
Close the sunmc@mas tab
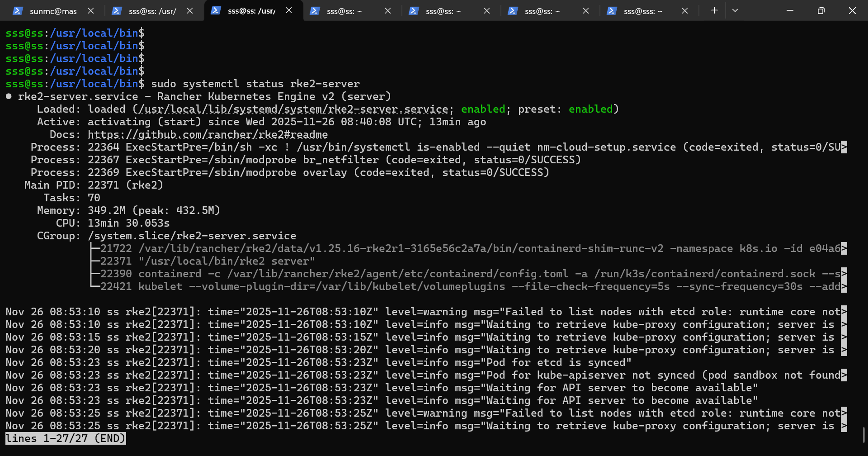coord(91,11)
